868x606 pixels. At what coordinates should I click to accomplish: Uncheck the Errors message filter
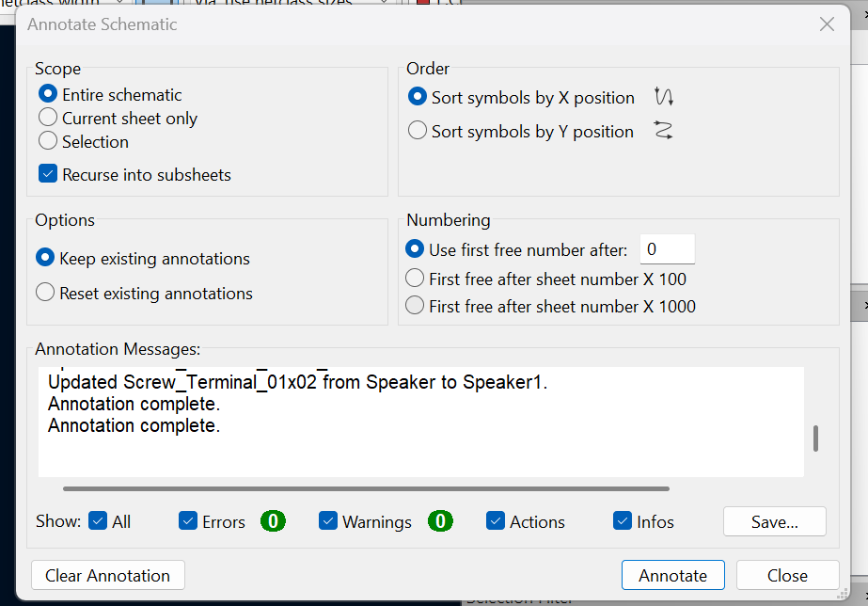click(x=188, y=520)
